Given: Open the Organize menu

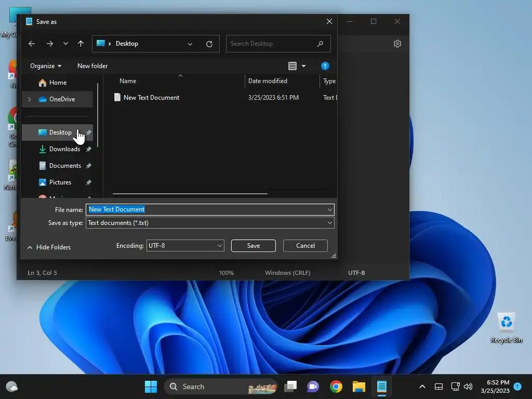Looking at the screenshot, I should 46,66.
